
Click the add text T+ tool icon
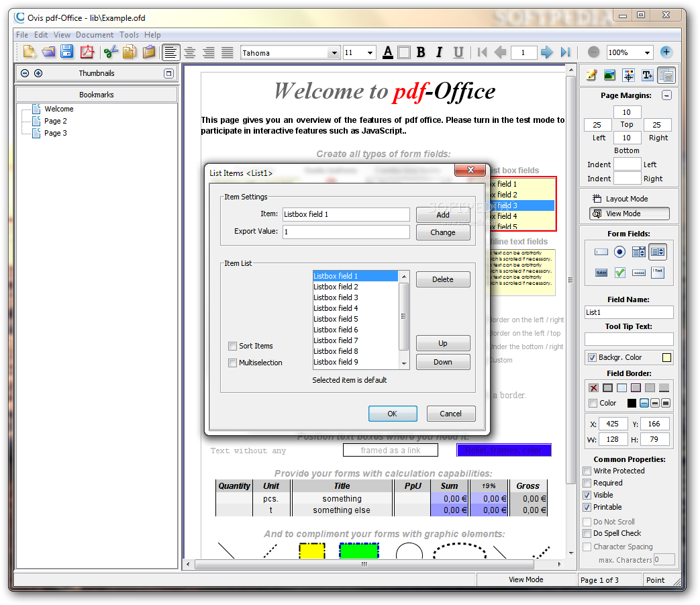648,75
